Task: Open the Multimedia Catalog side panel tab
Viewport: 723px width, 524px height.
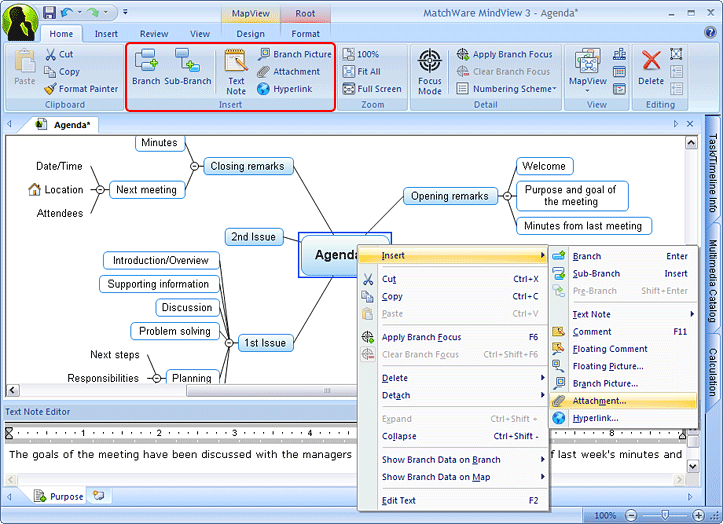Action: 713,280
